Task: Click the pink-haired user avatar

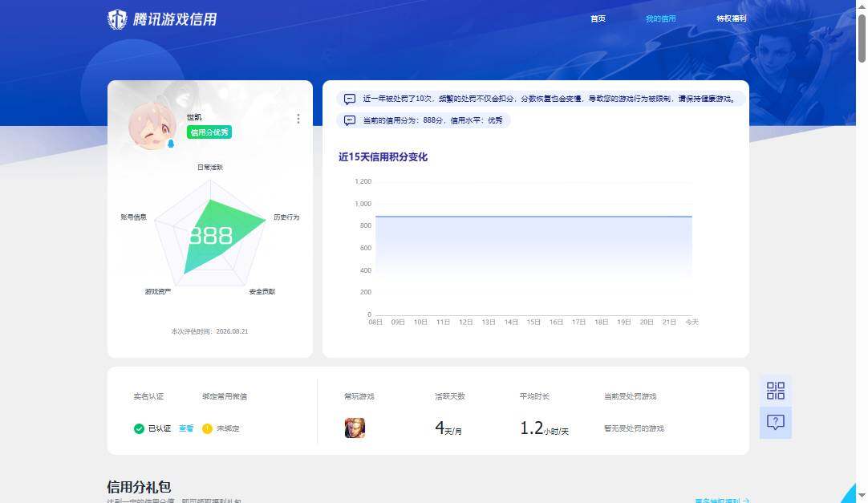Action: click(x=152, y=126)
